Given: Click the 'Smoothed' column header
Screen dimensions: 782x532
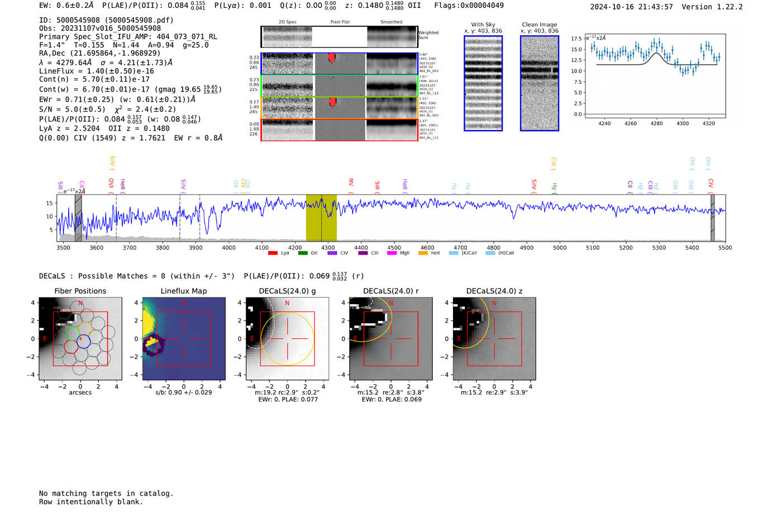Looking at the screenshot, I should (391, 22).
